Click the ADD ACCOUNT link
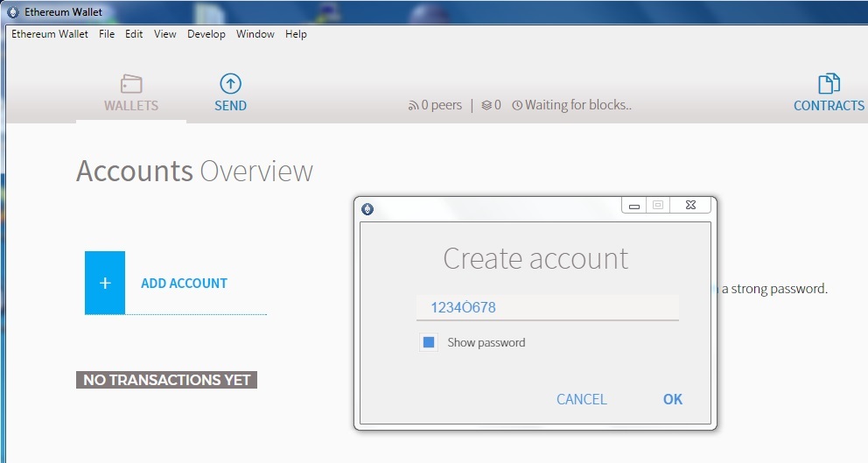This screenshot has width=868, height=463. pos(185,283)
